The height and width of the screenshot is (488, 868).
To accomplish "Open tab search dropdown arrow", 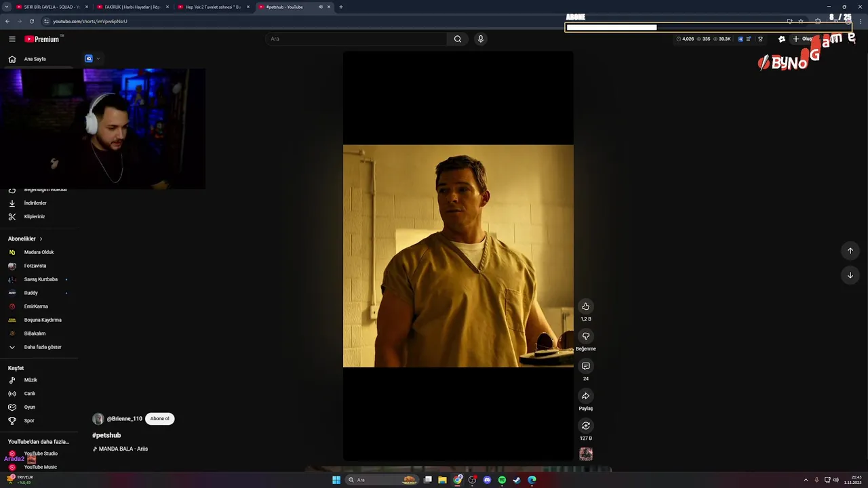I will pos(6,7).
